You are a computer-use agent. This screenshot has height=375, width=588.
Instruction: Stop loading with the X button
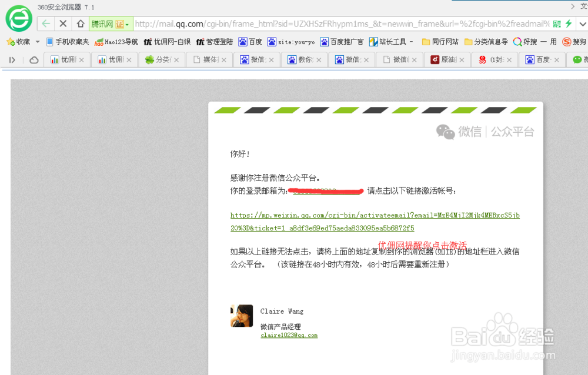(x=63, y=24)
